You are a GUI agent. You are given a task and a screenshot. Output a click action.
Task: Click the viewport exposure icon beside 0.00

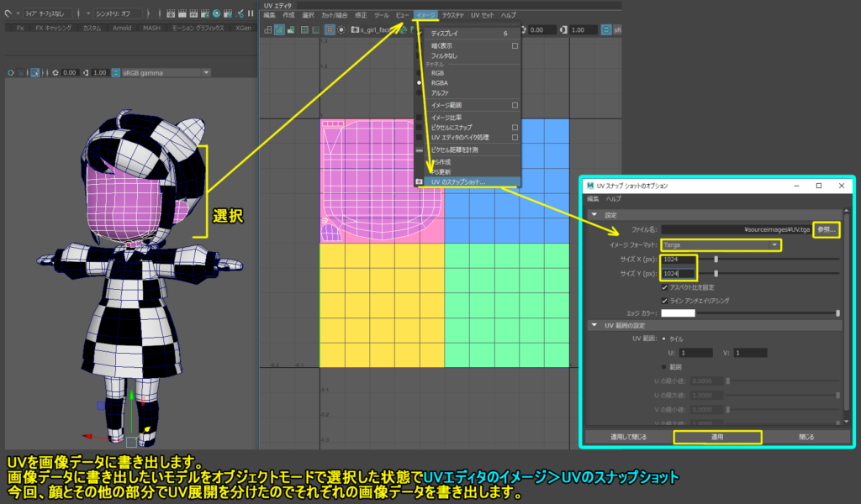coord(55,72)
